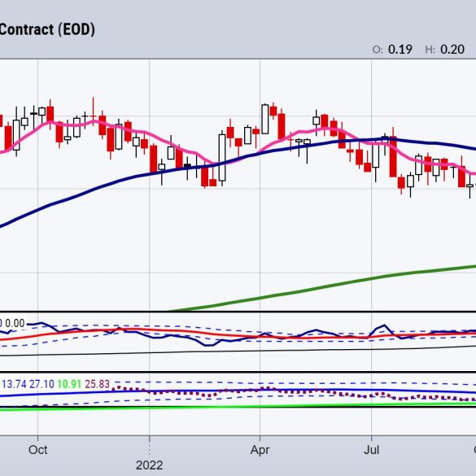Click the 0.00 label in oscillator panel
This screenshot has width=476, height=476.
[15, 324]
